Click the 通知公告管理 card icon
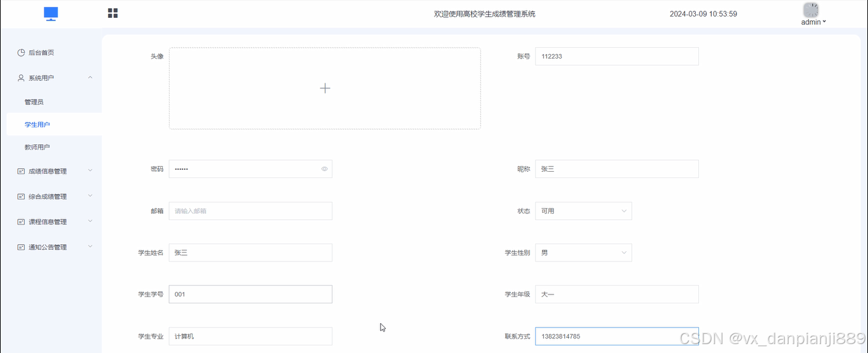868x353 pixels. point(21,247)
